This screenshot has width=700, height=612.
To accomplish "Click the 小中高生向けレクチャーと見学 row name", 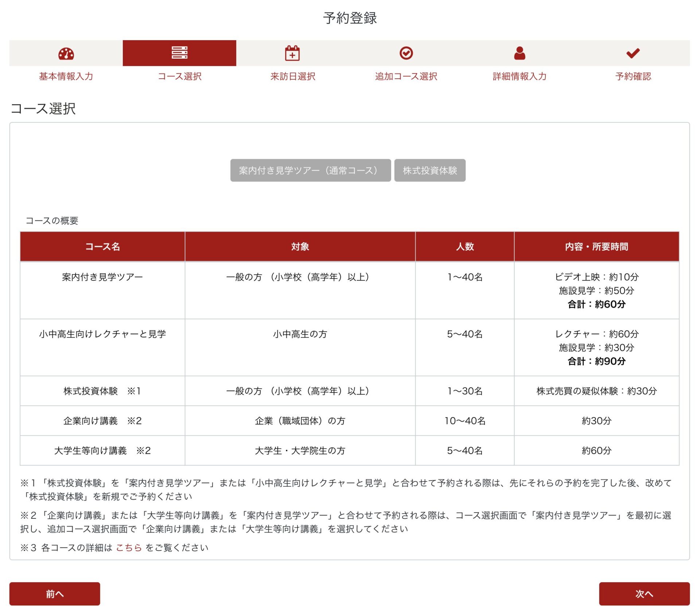I will pos(102,334).
